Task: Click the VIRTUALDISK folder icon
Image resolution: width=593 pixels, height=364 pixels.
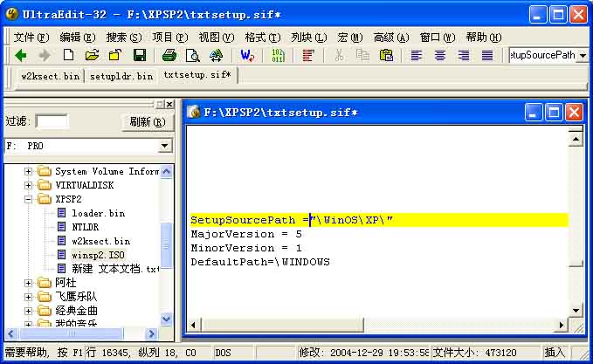Action: tap(45, 185)
